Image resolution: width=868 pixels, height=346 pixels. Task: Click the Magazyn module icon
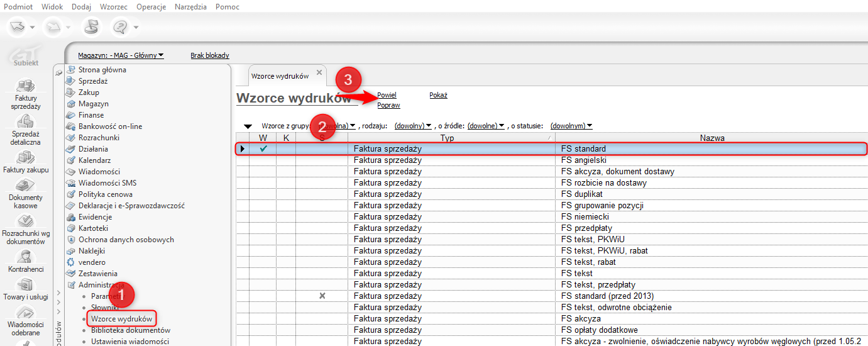point(71,104)
